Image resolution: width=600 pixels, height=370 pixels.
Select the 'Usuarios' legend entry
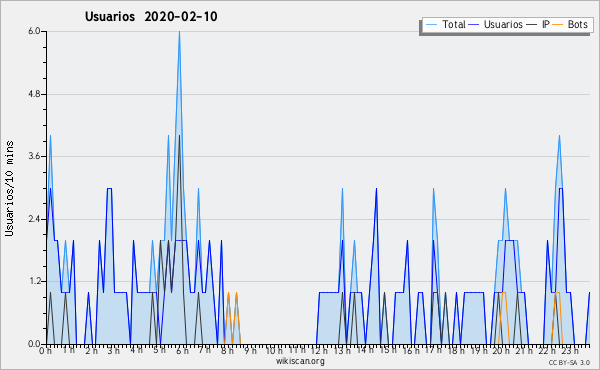point(496,24)
